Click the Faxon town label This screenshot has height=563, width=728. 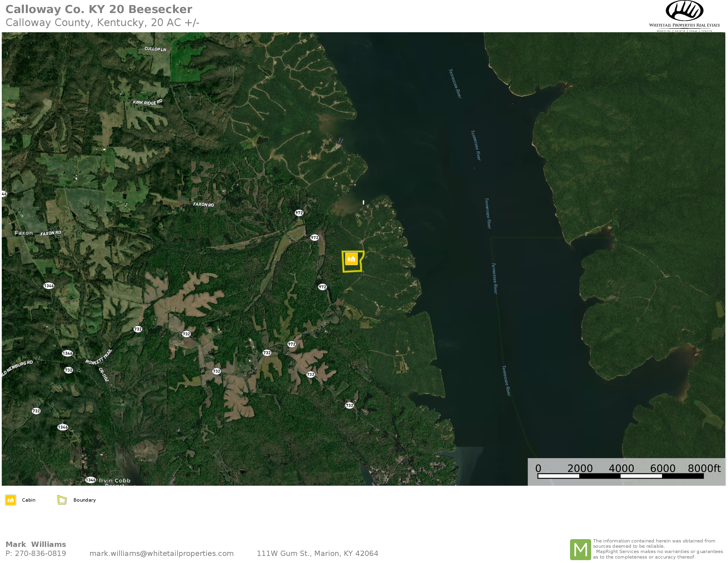(x=24, y=233)
